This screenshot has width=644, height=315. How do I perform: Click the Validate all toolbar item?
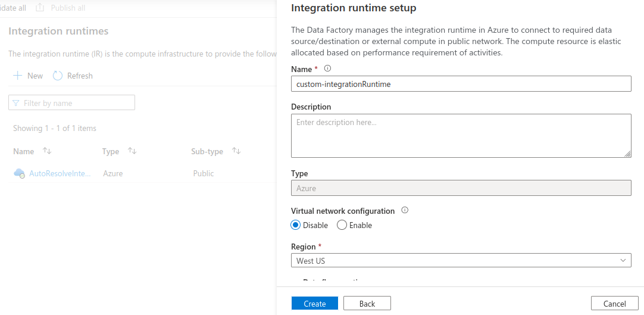tap(13, 8)
